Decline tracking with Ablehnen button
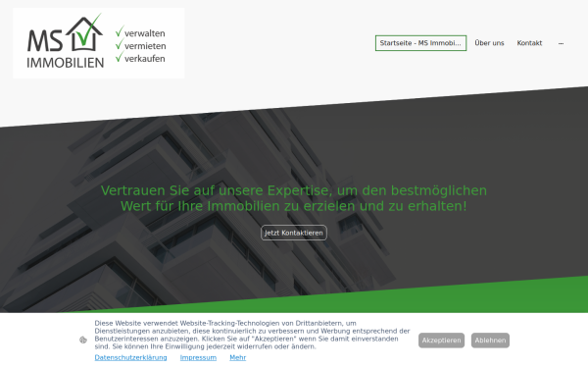The height and width of the screenshot is (368, 588). tap(490, 341)
